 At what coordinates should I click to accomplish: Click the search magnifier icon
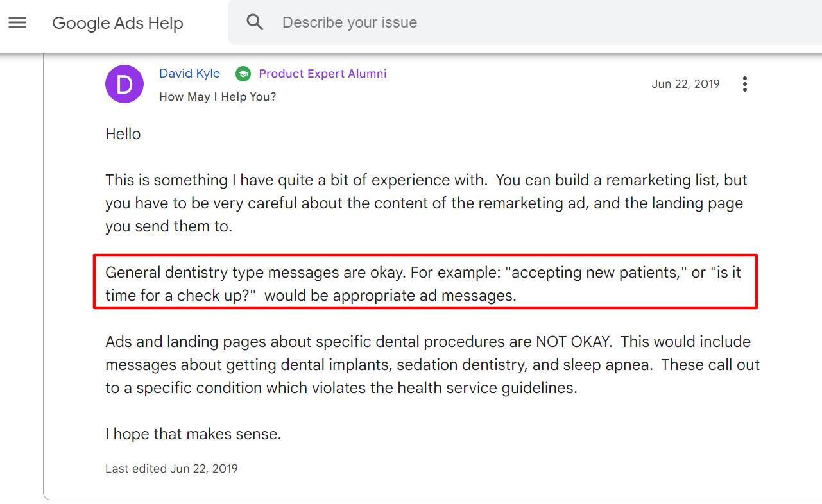[255, 22]
